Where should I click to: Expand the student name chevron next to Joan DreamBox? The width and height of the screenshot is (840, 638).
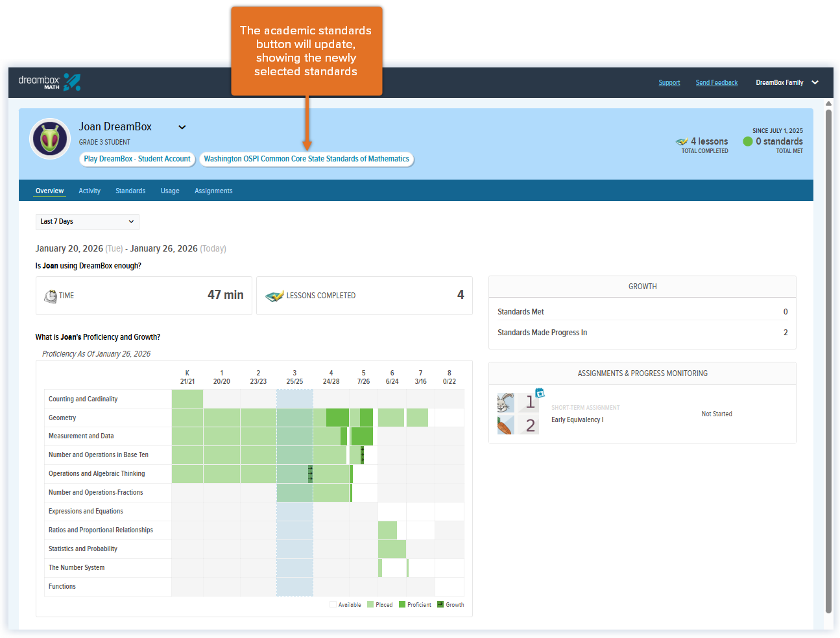tap(182, 127)
